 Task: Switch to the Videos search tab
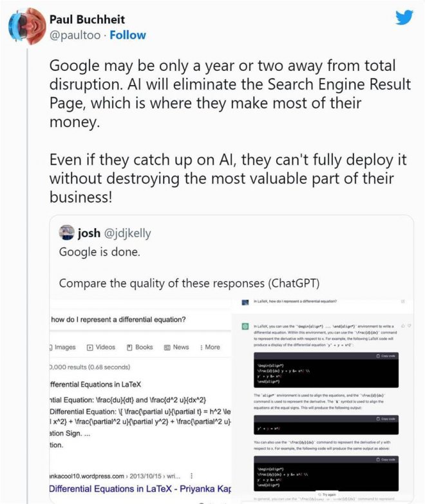[x=101, y=347]
